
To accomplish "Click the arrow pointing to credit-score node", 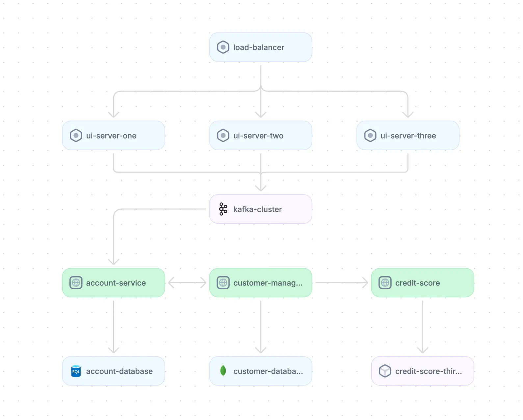I will click(342, 283).
